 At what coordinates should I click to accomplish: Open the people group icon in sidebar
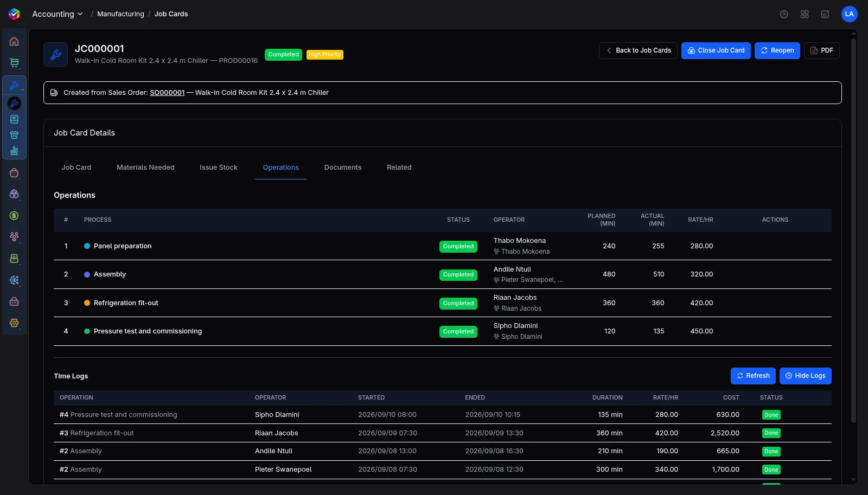[x=14, y=236]
